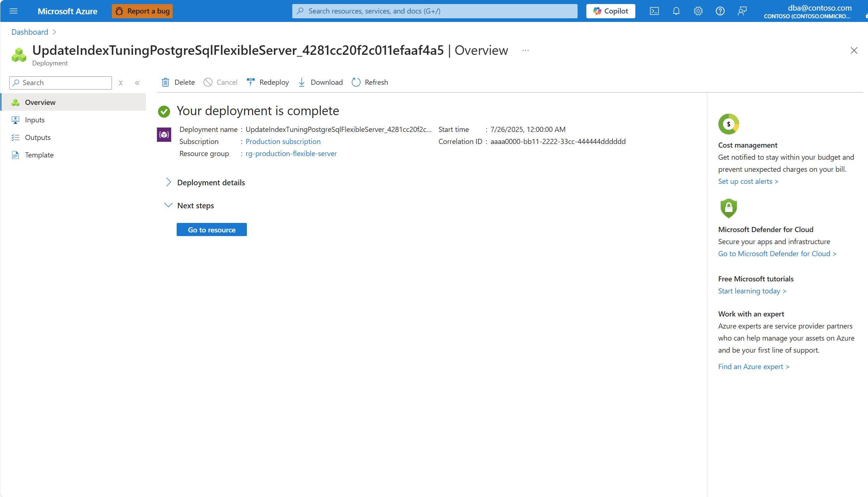Click Redeploy in the toolbar
The image size is (868, 497).
(x=268, y=82)
